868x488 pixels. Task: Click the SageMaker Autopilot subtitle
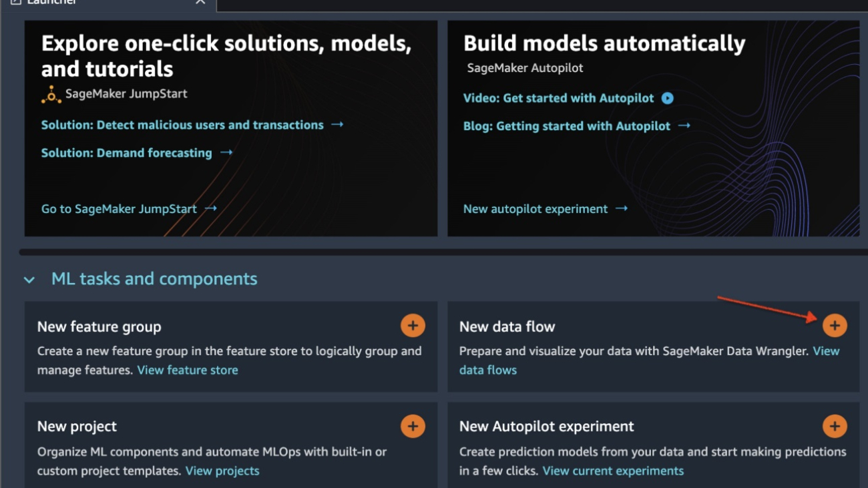click(x=525, y=68)
